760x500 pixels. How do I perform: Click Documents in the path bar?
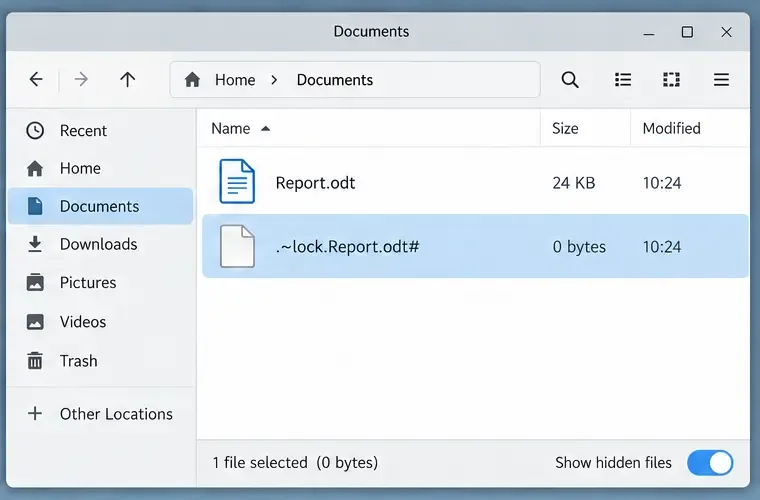click(335, 80)
